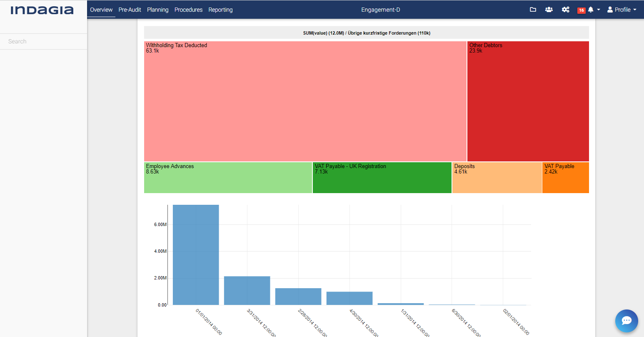Image resolution: width=644 pixels, height=337 pixels.
Task: Switch to the Overview tab
Action: click(101, 10)
